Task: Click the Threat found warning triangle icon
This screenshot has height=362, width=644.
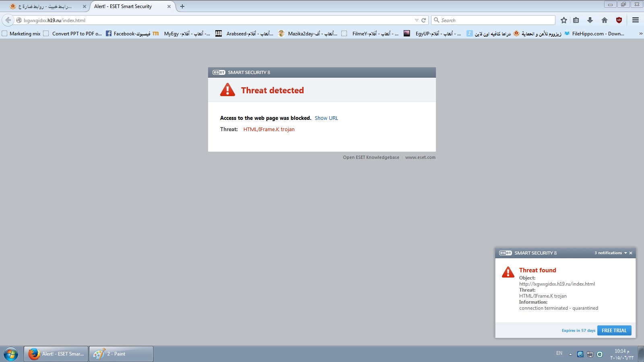Action: (x=508, y=272)
